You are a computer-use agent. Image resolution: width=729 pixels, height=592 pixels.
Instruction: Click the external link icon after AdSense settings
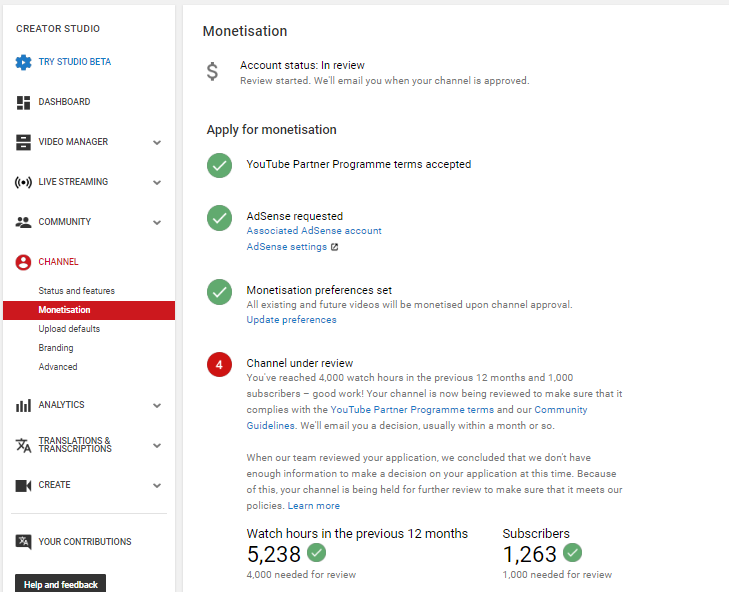click(x=334, y=247)
